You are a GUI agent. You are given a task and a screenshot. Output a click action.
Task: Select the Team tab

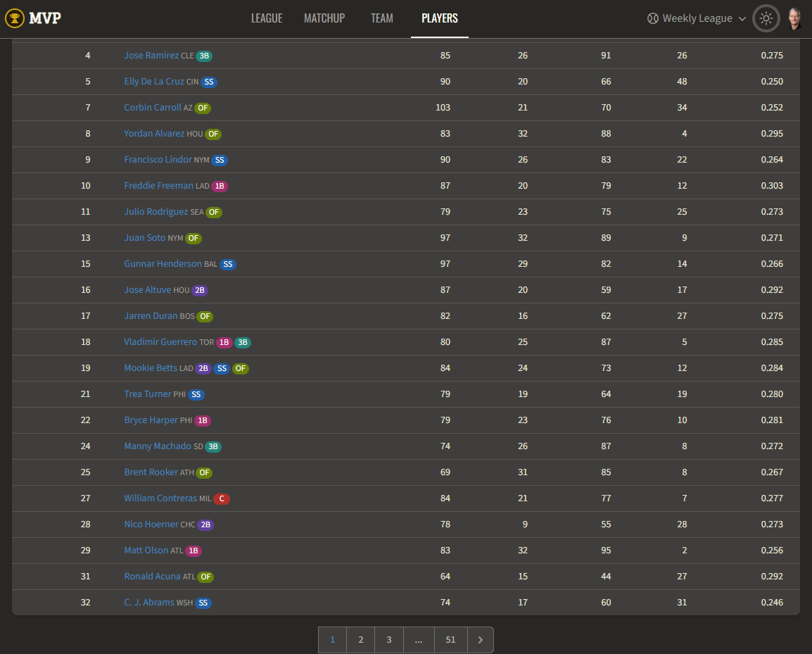(x=382, y=18)
